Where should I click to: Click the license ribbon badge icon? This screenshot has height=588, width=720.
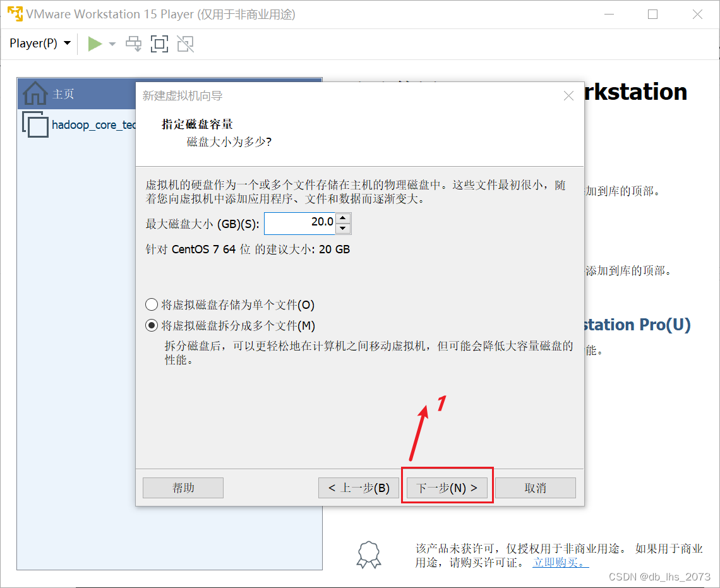(369, 555)
